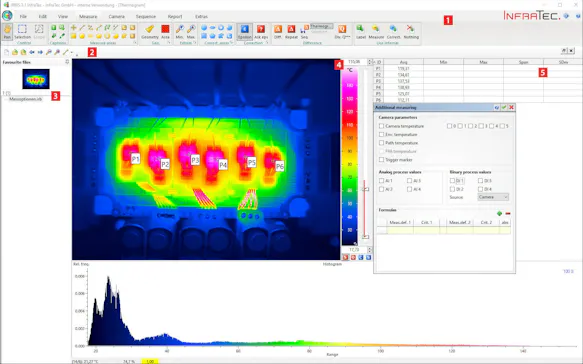Increase upper temperature limit stepper

(370, 61)
